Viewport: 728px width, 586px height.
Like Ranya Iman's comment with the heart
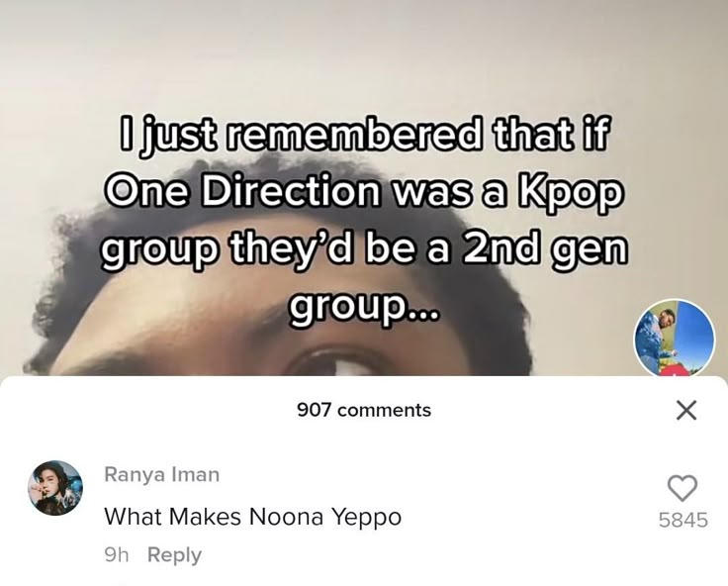pyautogui.click(x=682, y=488)
